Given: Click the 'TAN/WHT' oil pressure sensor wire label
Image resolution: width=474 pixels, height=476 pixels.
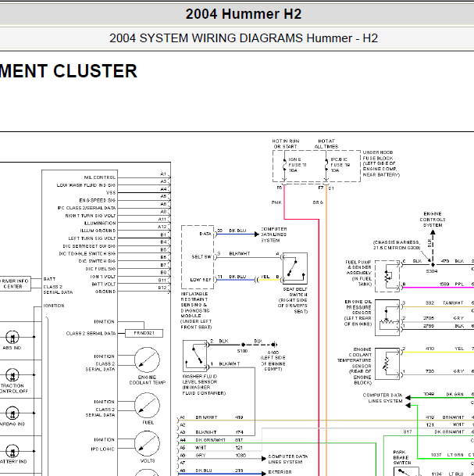Looking at the screenshot, I should click(453, 303).
